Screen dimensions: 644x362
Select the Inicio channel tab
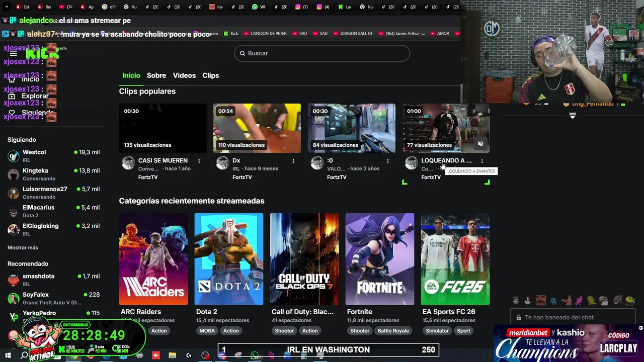[131, 75]
